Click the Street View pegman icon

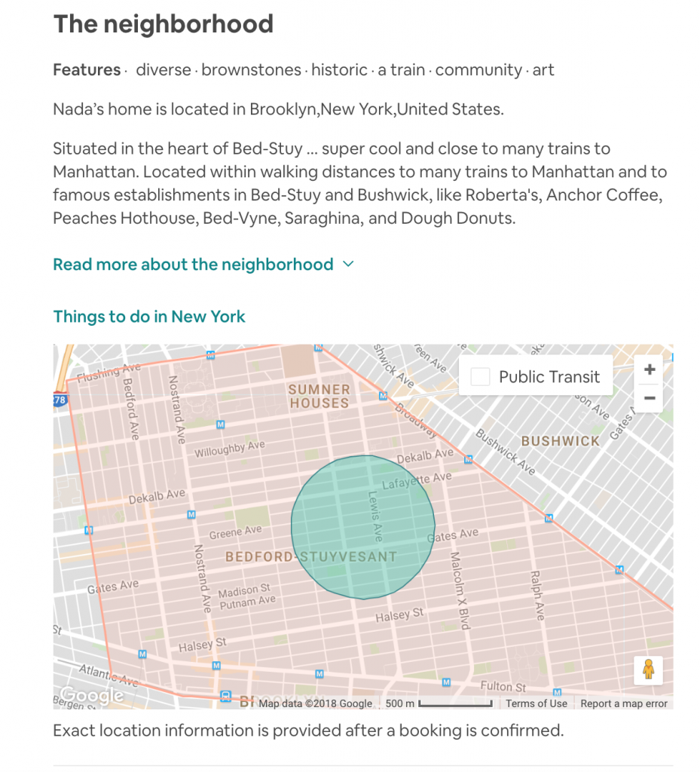(648, 670)
